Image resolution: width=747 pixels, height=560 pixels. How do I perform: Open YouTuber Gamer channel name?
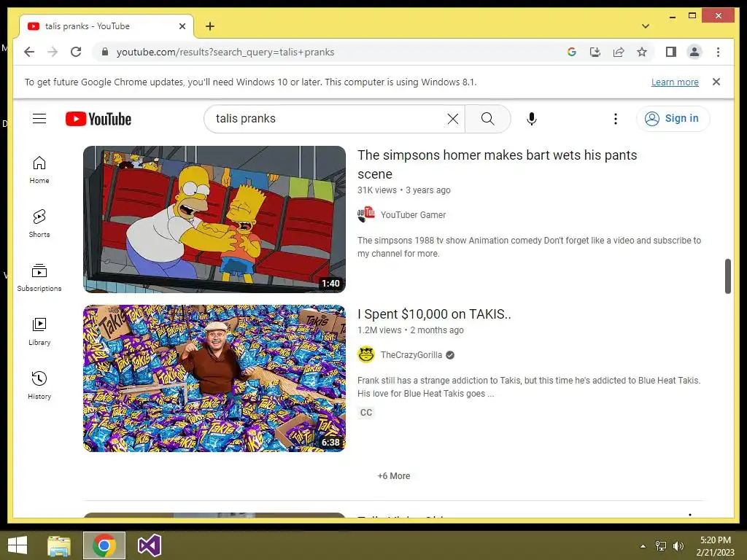(x=413, y=215)
